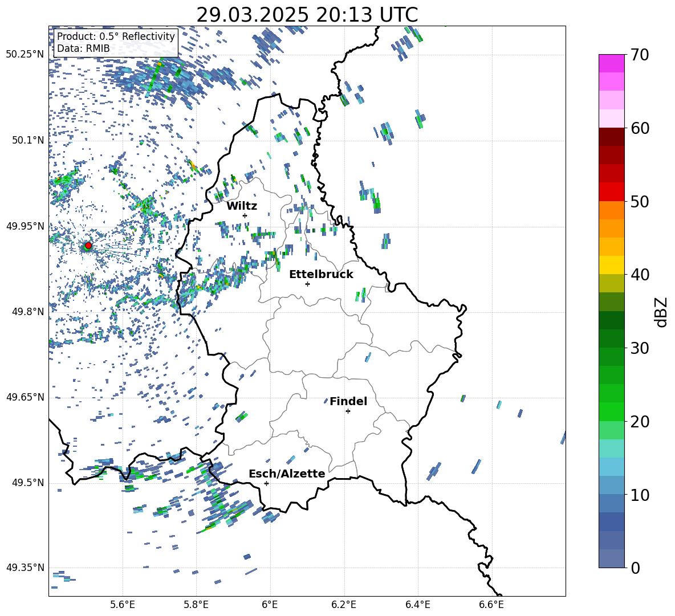Viewport: 675px width, 616px height.
Task: Click the Findel city label
Action: point(348,401)
